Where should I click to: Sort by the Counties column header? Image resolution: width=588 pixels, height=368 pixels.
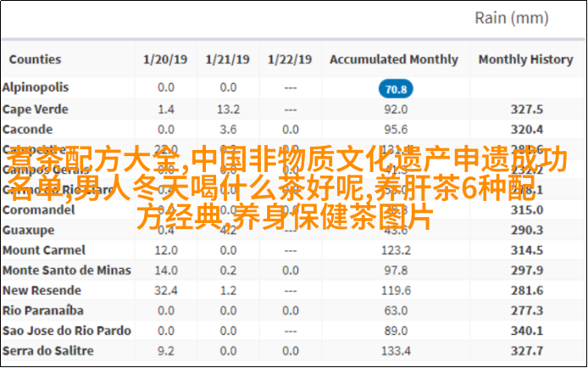pos(35,59)
